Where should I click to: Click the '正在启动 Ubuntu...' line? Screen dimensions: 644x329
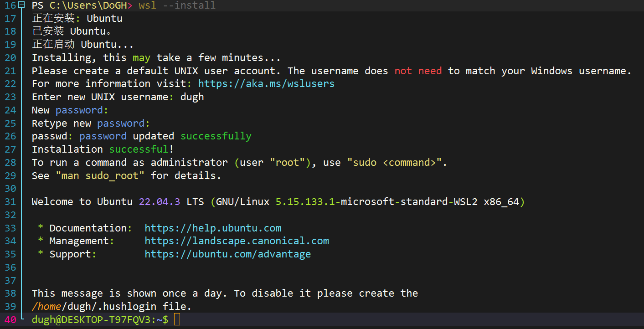(x=82, y=45)
